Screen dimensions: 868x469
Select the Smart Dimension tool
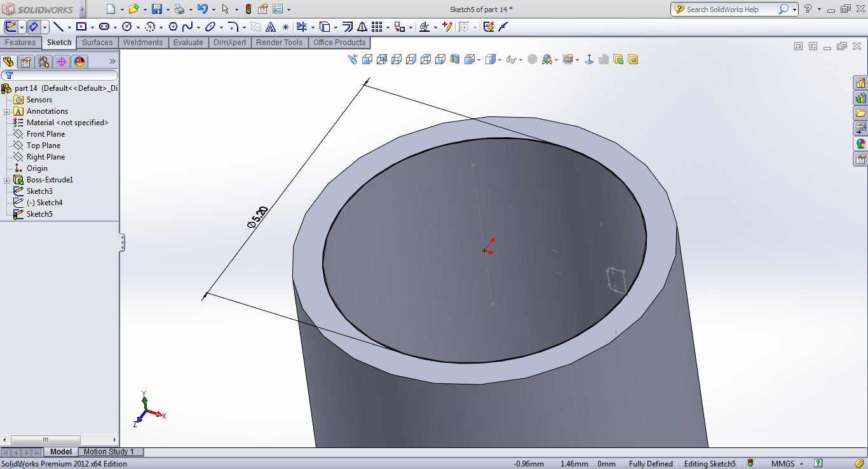tap(33, 27)
